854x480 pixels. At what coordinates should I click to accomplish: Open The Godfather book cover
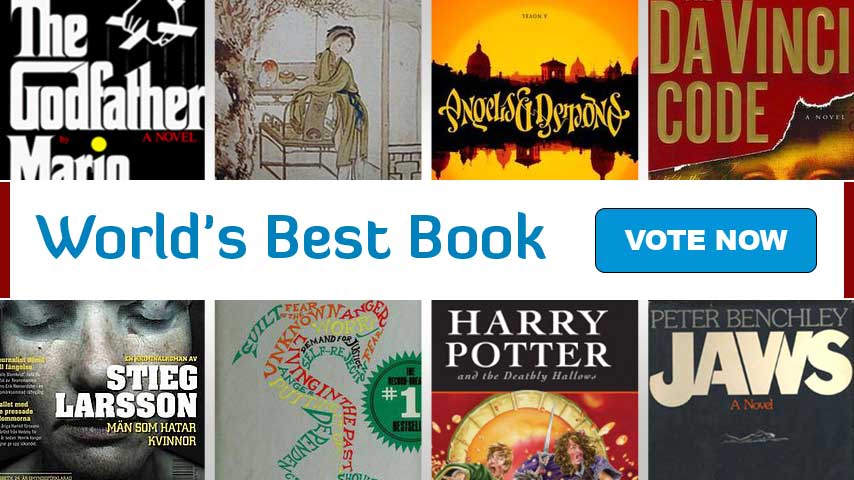[x=102, y=89]
